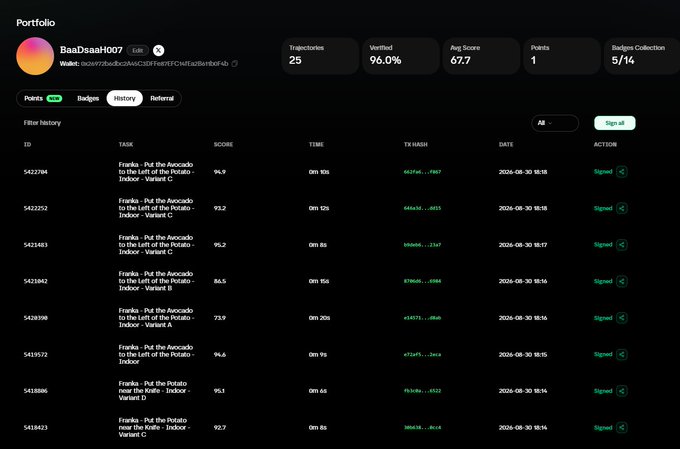Click the ID column header
This screenshot has width=680, height=449.
[27, 144]
